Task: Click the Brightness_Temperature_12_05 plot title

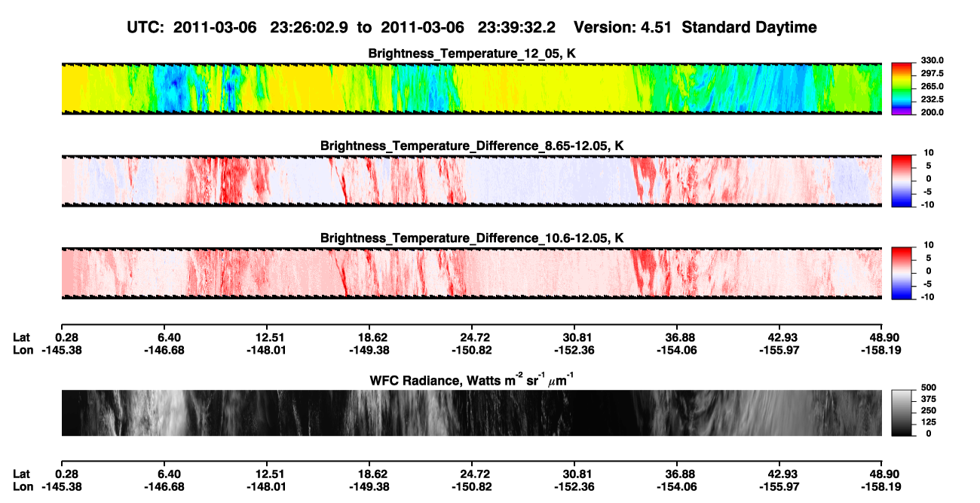Action: [472, 54]
